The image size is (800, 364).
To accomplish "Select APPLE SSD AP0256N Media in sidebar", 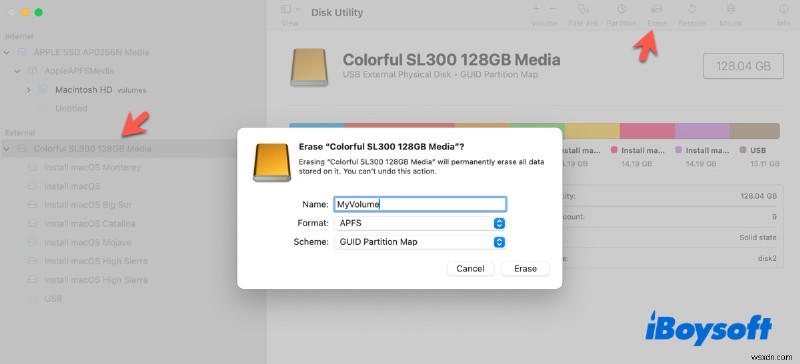I will click(91, 52).
